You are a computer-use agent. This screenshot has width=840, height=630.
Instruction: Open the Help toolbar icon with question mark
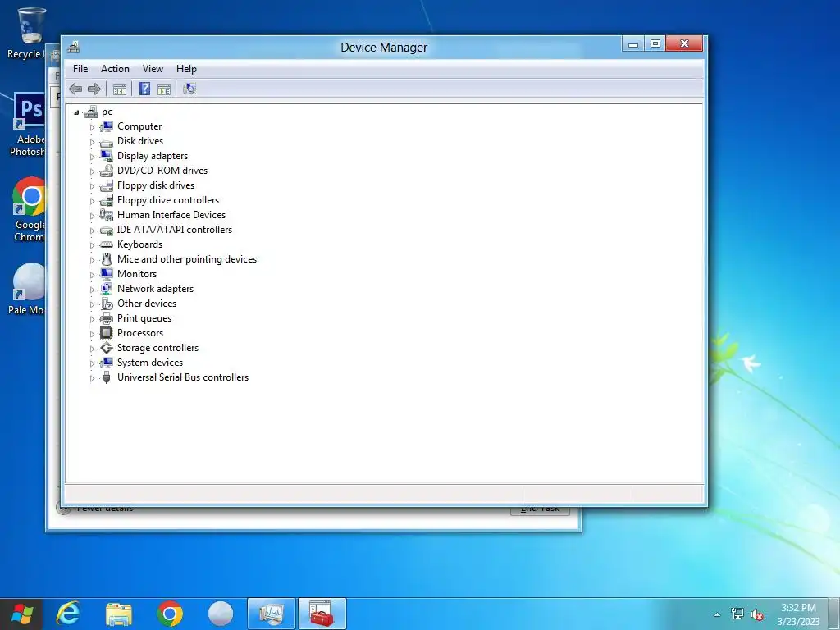point(144,89)
